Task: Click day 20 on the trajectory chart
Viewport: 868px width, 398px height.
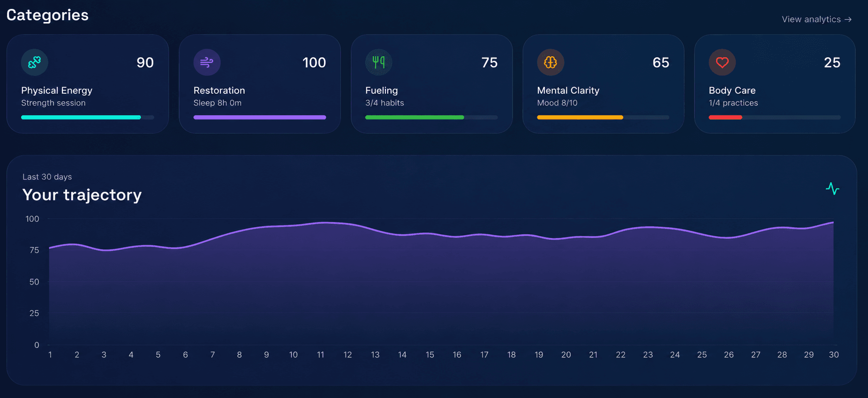Action: click(566, 355)
